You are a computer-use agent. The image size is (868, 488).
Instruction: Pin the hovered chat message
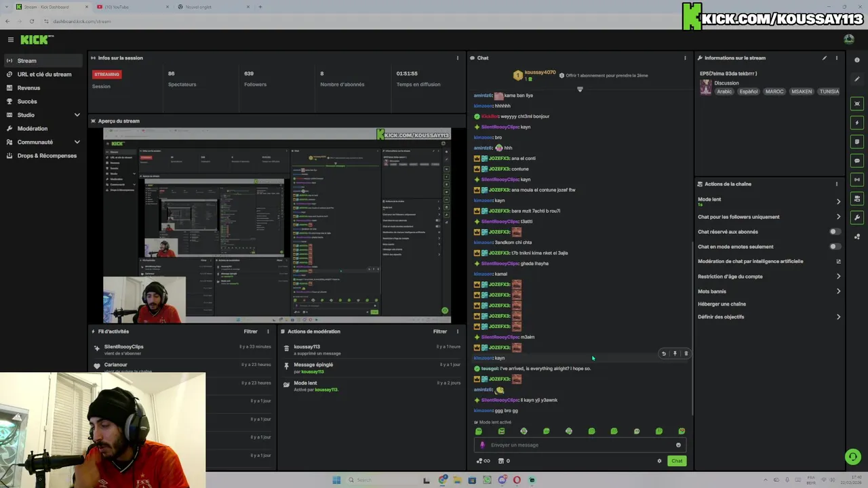tap(675, 354)
